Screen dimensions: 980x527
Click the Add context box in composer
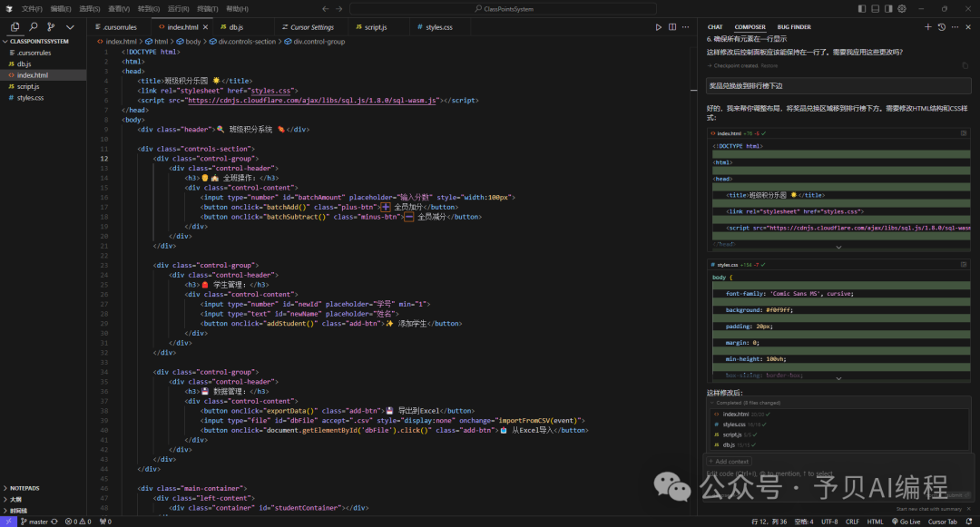728,462
